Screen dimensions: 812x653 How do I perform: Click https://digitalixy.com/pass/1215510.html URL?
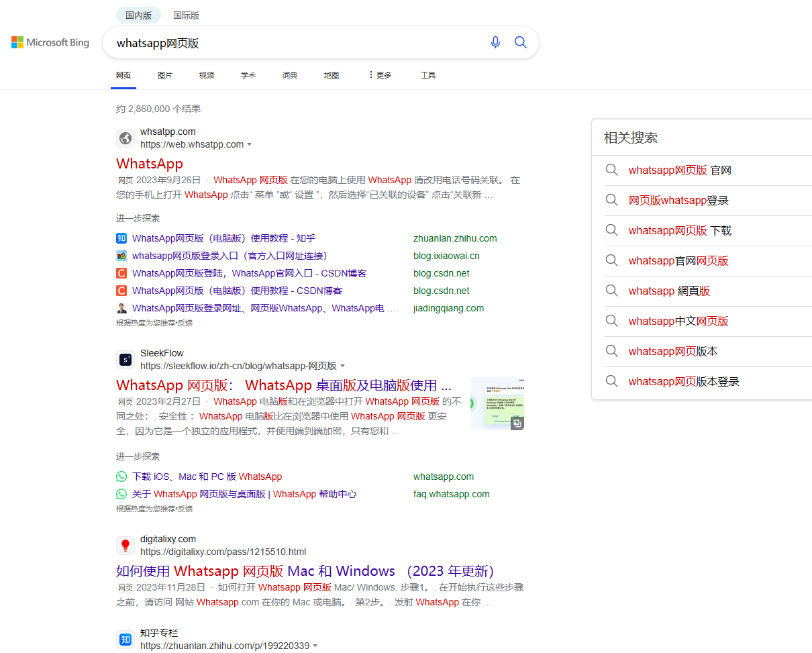(x=223, y=552)
